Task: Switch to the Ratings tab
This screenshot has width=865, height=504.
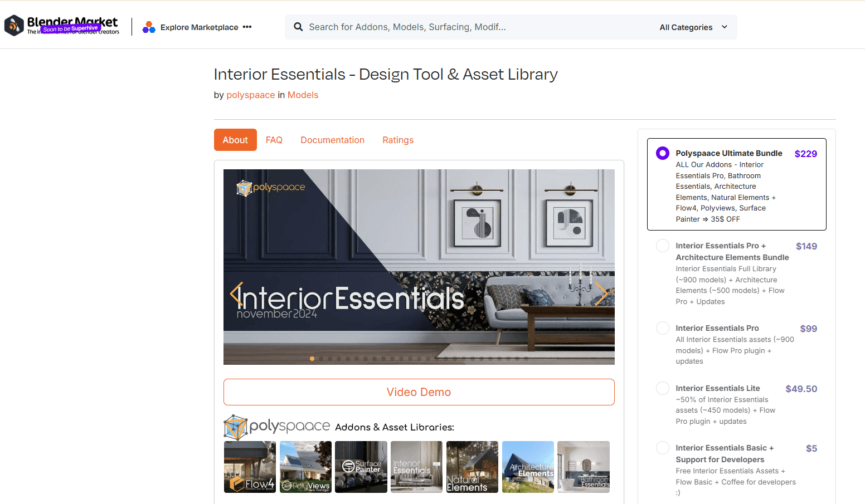Action: [397, 140]
